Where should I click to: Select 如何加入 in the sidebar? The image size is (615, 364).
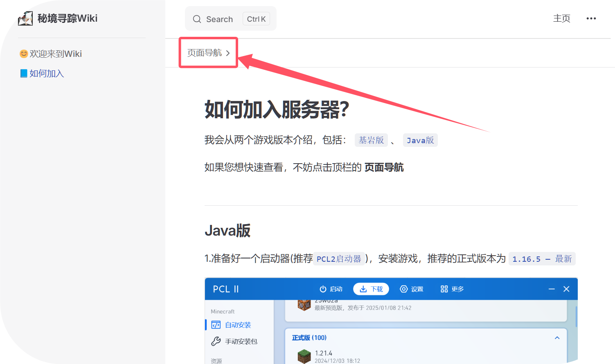point(46,73)
